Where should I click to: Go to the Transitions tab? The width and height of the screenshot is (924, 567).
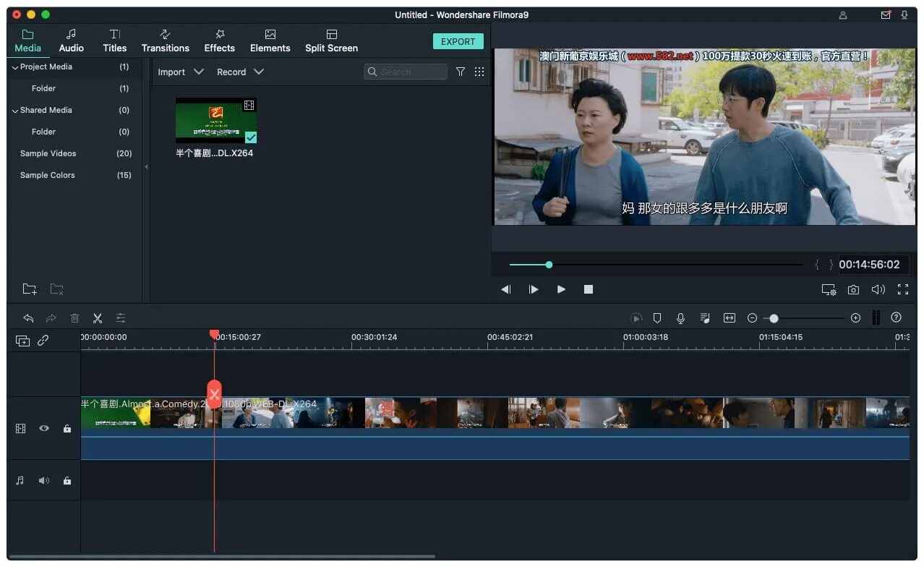[166, 41]
